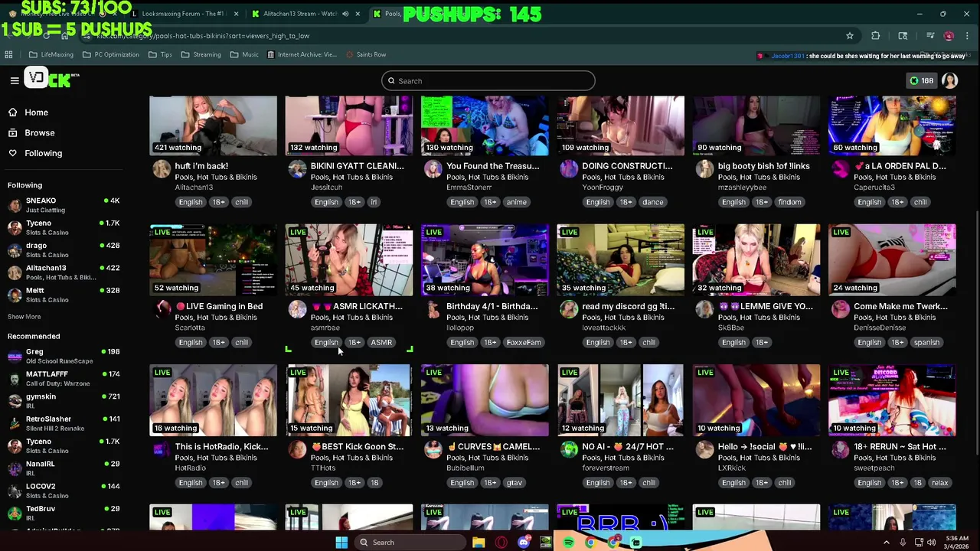This screenshot has width=980, height=551.
Task: Open LOCOV2 in Recommended list
Action: tap(63, 491)
